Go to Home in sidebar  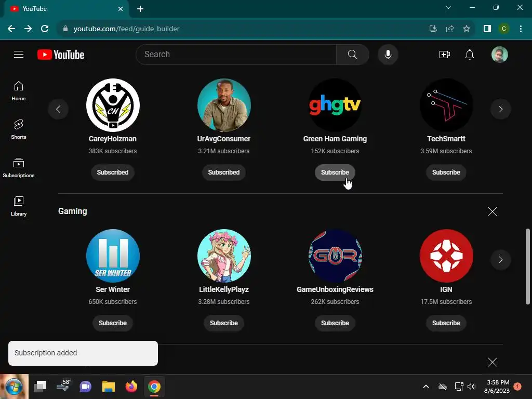pos(19,91)
